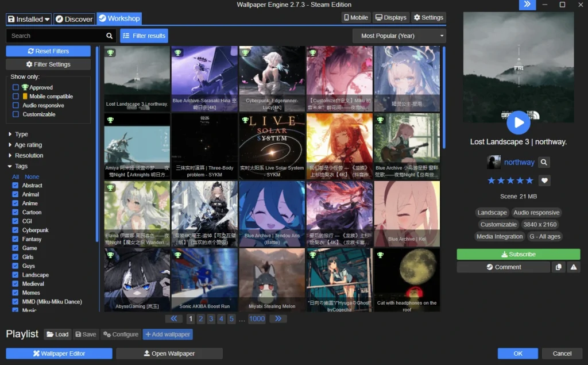Image resolution: width=588 pixels, height=365 pixels.
Task: Select Miyabi Stealing Melon thumbnail
Action: click(x=272, y=280)
